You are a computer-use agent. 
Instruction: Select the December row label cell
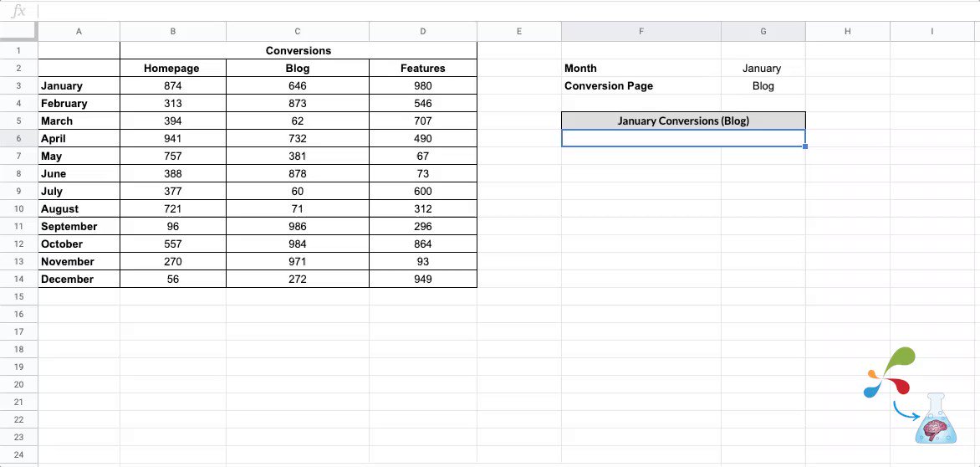pyautogui.click(x=79, y=279)
